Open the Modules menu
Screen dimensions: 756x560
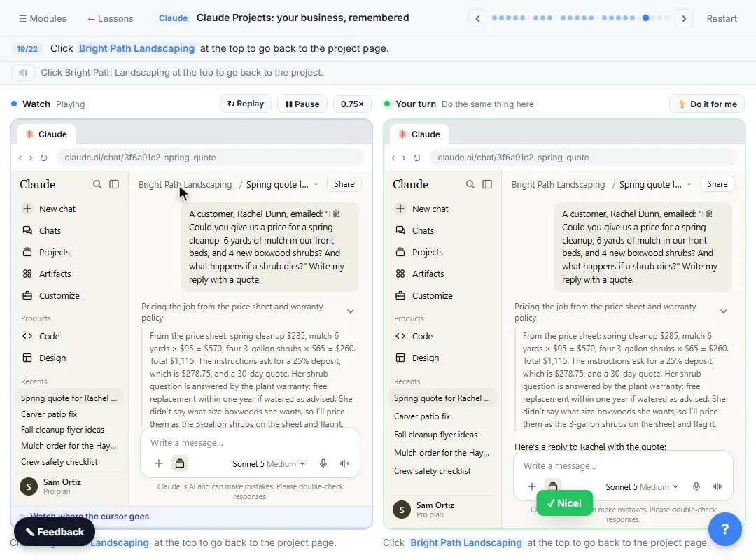click(x=43, y=18)
